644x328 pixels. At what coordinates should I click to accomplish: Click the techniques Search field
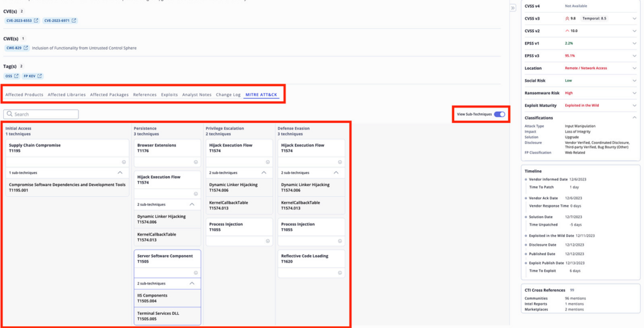[x=42, y=114]
